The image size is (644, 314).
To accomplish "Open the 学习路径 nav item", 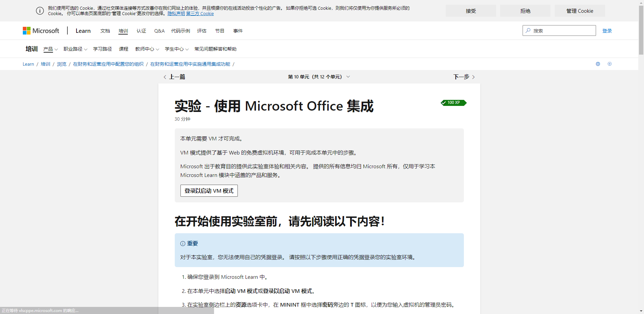I will click(102, 49).
